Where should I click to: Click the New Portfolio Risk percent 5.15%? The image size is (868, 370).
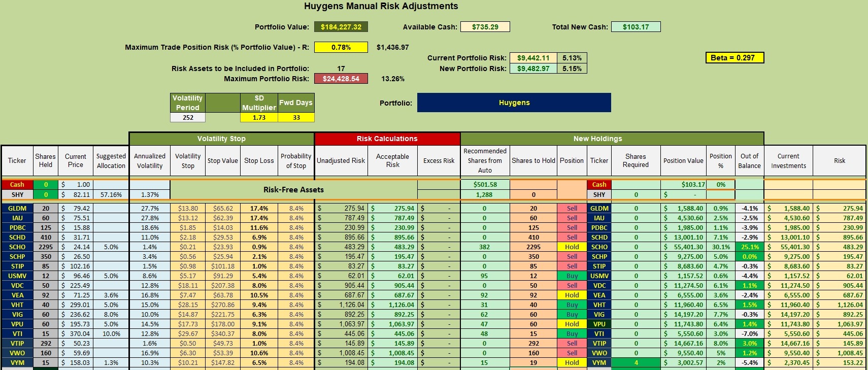click(x=572, y=69)
